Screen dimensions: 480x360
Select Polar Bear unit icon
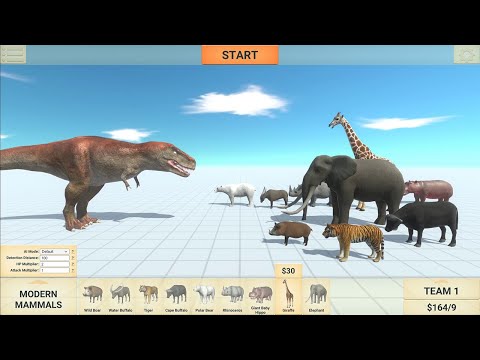[x=204, y=297]
